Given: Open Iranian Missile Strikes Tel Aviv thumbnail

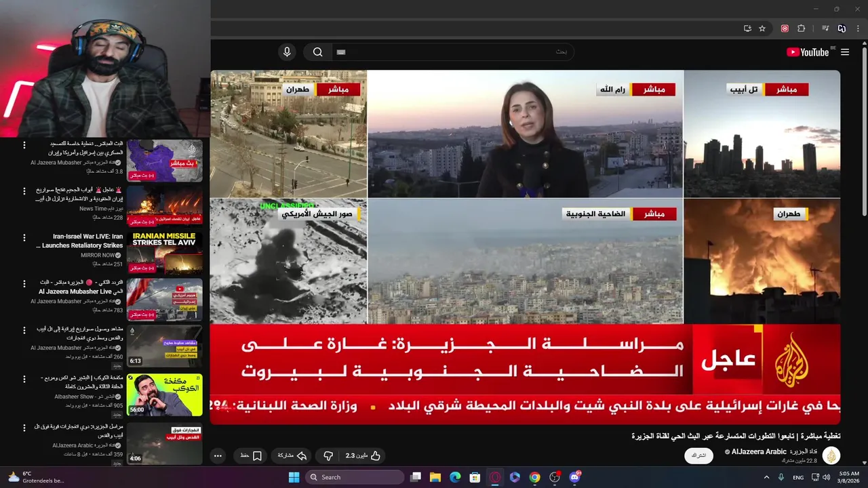Looking at the screenshot, I should (165, 253).
